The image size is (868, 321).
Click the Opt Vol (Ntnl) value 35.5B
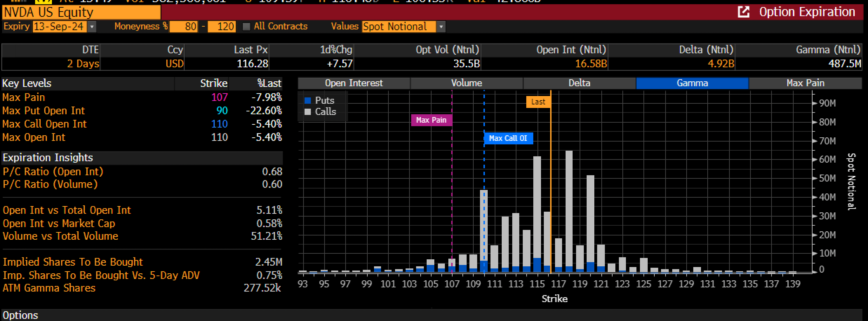(x=467, y=64)
